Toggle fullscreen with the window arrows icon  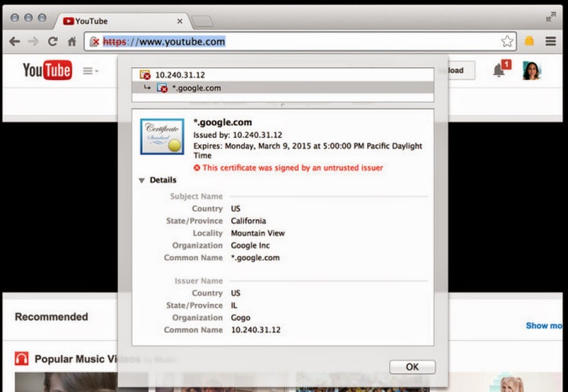click(551, 17)
